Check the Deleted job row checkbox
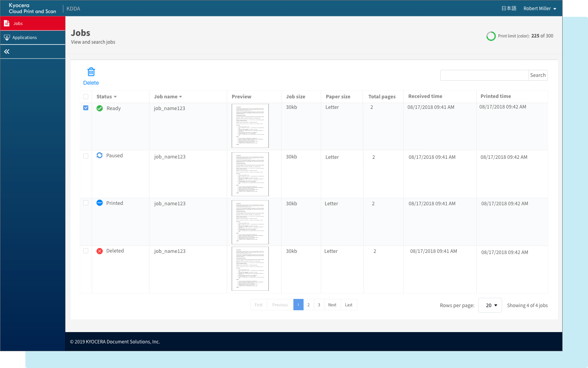588x368 pixels. coord(86,251)
